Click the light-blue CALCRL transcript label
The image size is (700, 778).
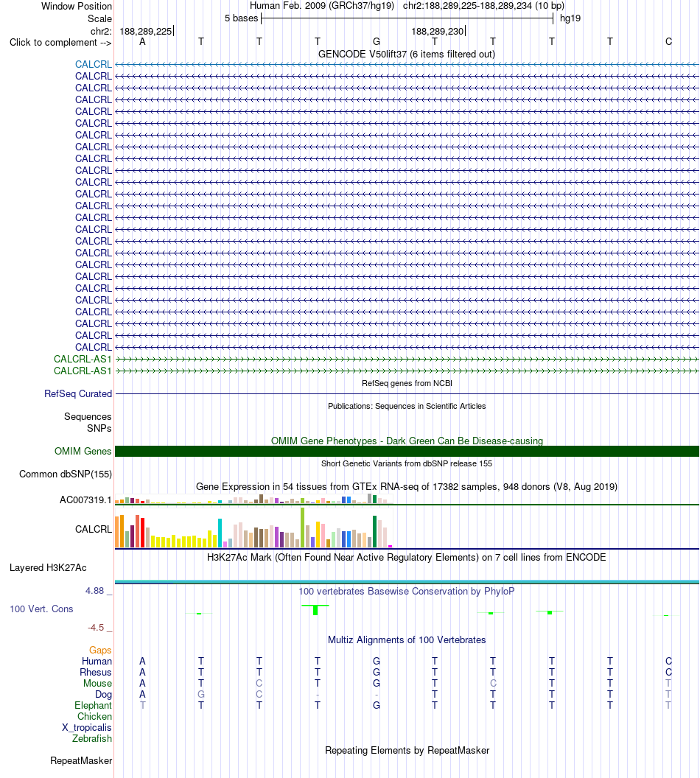click(x=94, y=65)
